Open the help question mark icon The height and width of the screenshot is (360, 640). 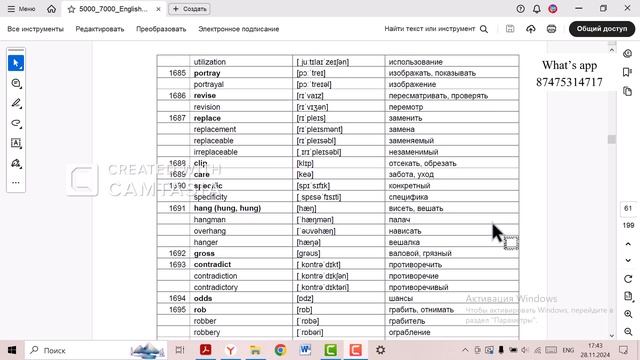click(x=520, y=9)
